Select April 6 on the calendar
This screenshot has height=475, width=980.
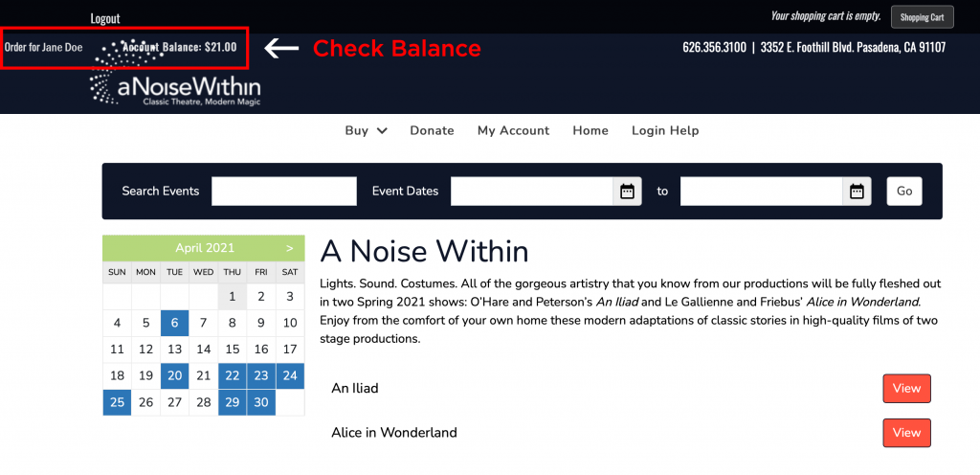[175, 324]
